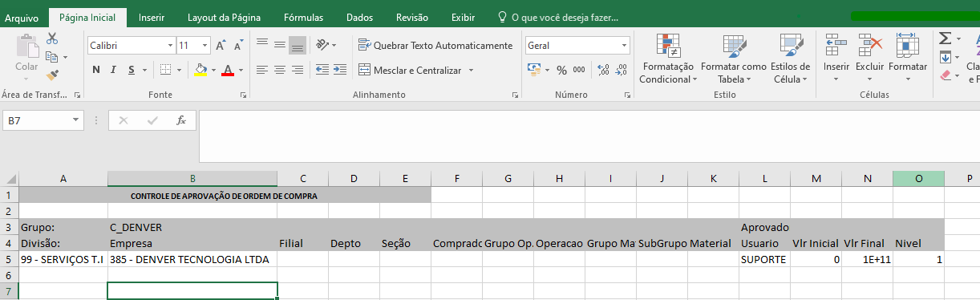
Task: Apply percent style format
Action: click(x=561, y=70)
